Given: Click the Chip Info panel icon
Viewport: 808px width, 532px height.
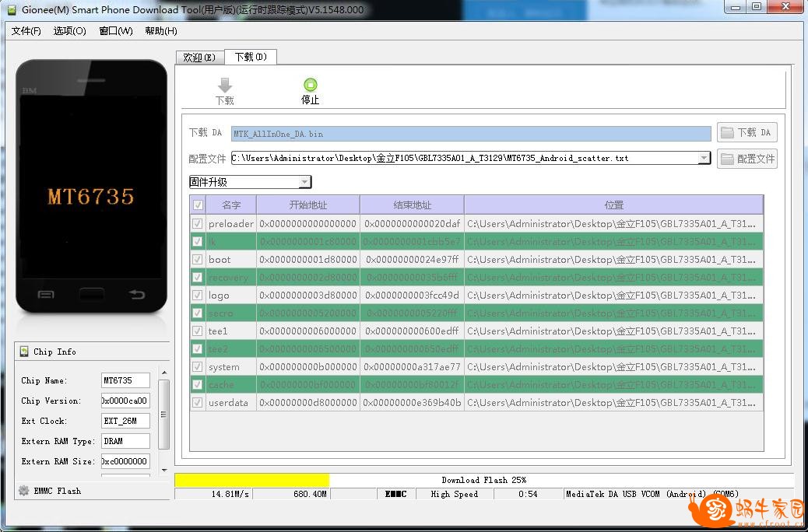Looking at the screenshot, I should tap(24, 352).
